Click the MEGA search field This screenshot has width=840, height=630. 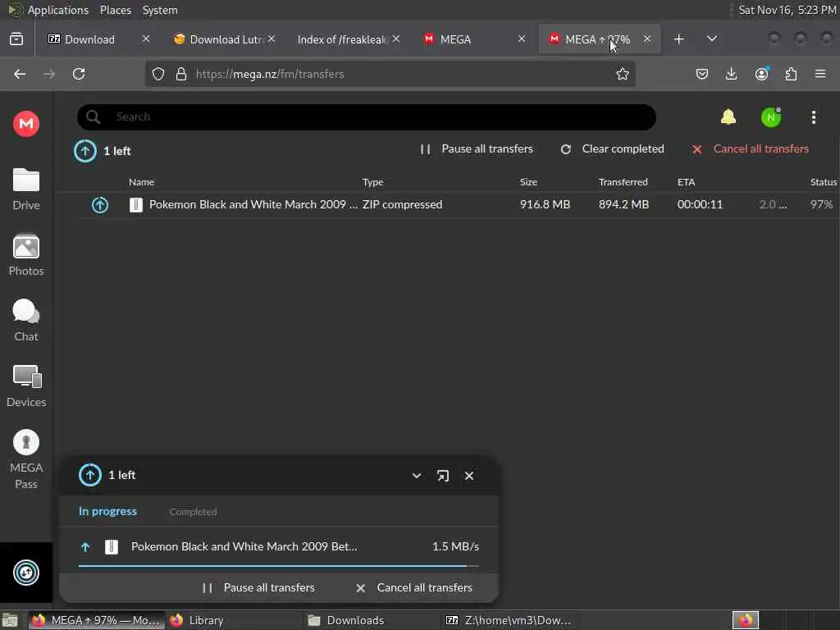pos(367,116)
